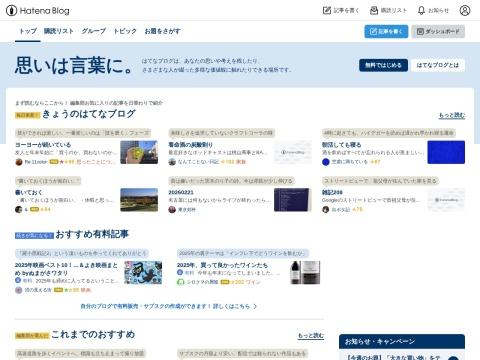Click author avatar under the 2025年映画ベスト10 article
The height and width of the screenshot is (360, 480).
pos(19,290)
